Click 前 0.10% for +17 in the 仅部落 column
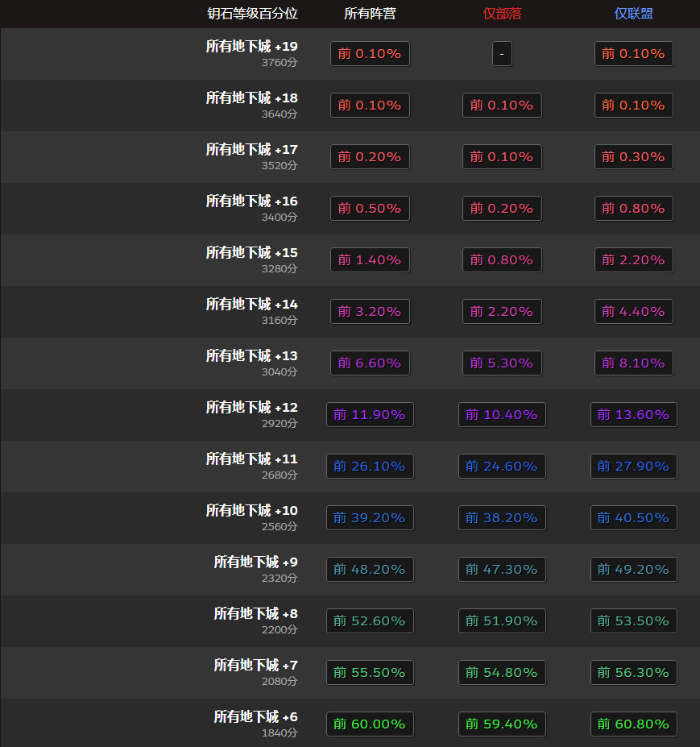700x747 pixels. [502, 157]
